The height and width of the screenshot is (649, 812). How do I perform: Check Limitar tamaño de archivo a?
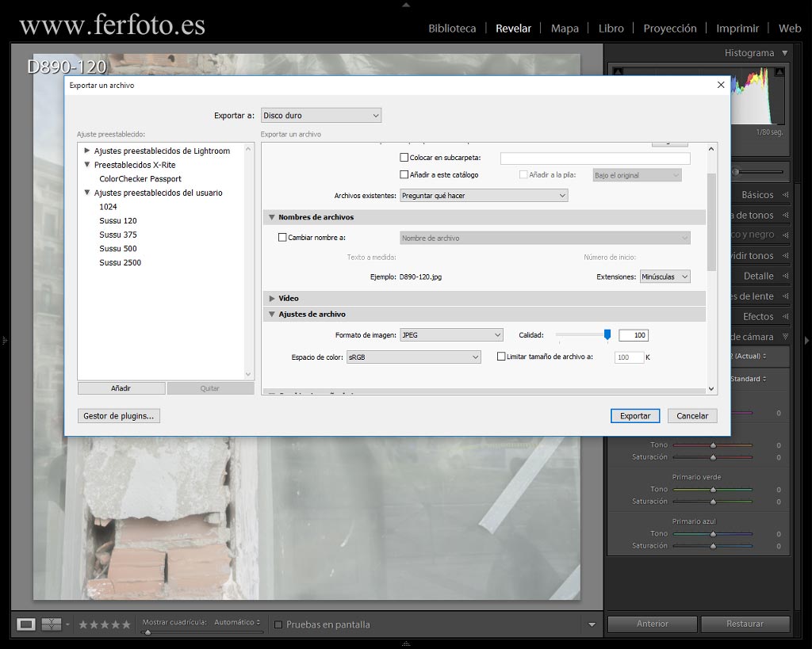501,357
